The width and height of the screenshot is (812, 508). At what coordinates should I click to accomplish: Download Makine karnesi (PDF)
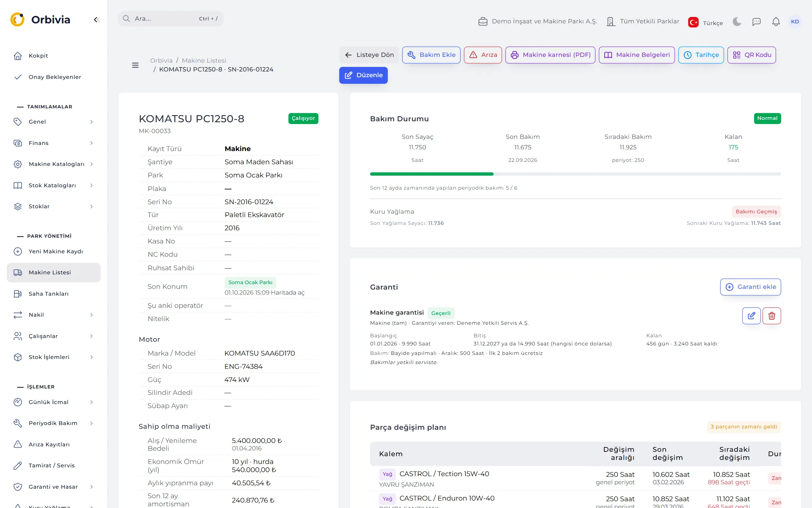550,55
